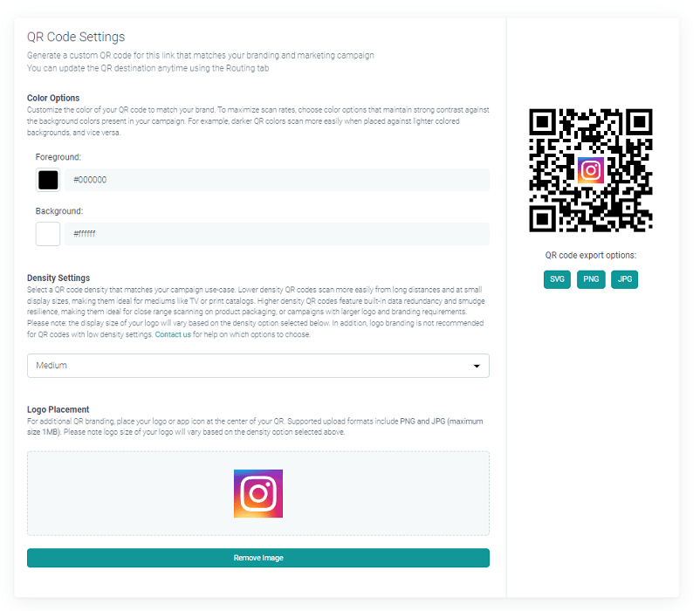Click the Instagram icon inside QR preview
Screen dimensions: 700x611
[x=591, y=170]
